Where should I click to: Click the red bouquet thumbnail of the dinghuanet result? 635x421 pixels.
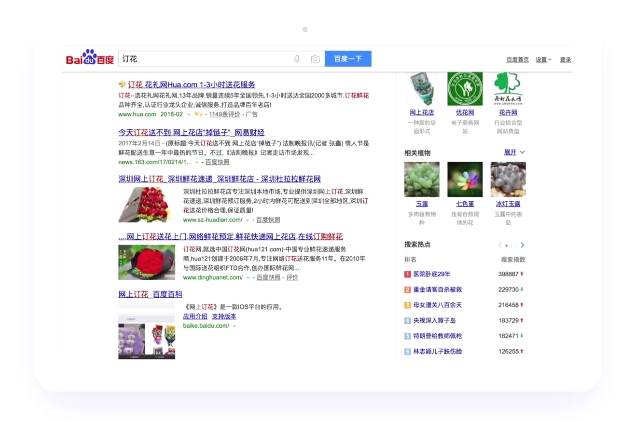tap(147, 262)
